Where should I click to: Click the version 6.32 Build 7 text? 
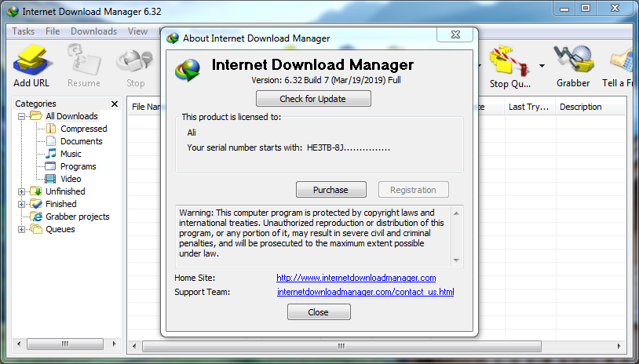326,80
